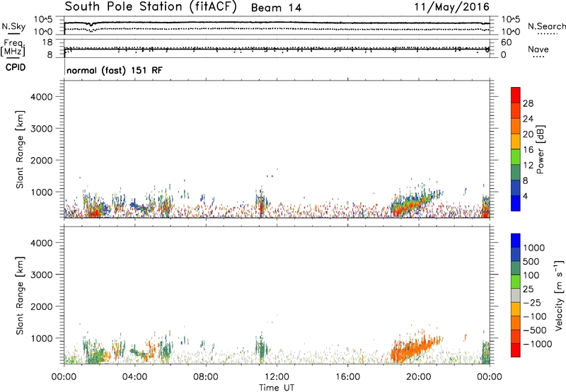The height and width of the screenshot is (392, 566).
Task: Select the "Beam 14" label
Action: pos(276,8)
